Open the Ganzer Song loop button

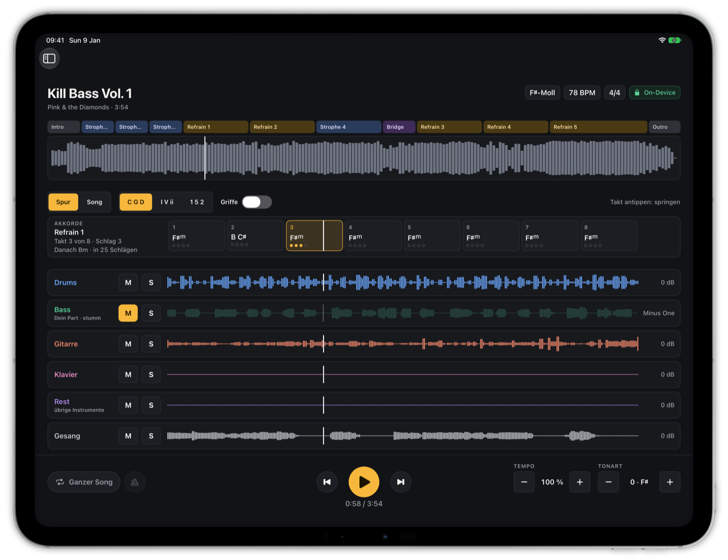point(84,482)
